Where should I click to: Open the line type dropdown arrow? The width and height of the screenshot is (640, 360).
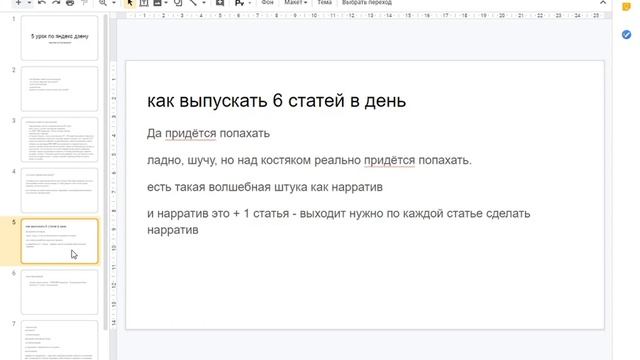tap(204, 2)
